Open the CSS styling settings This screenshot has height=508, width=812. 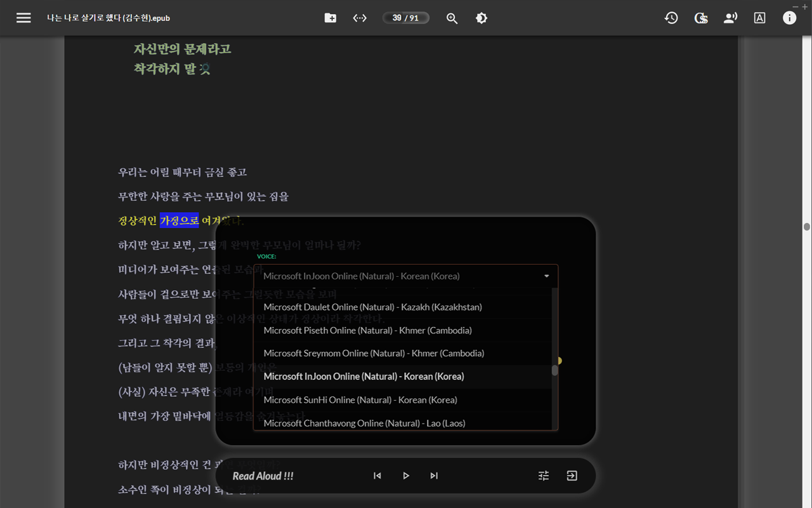(700, 18)
